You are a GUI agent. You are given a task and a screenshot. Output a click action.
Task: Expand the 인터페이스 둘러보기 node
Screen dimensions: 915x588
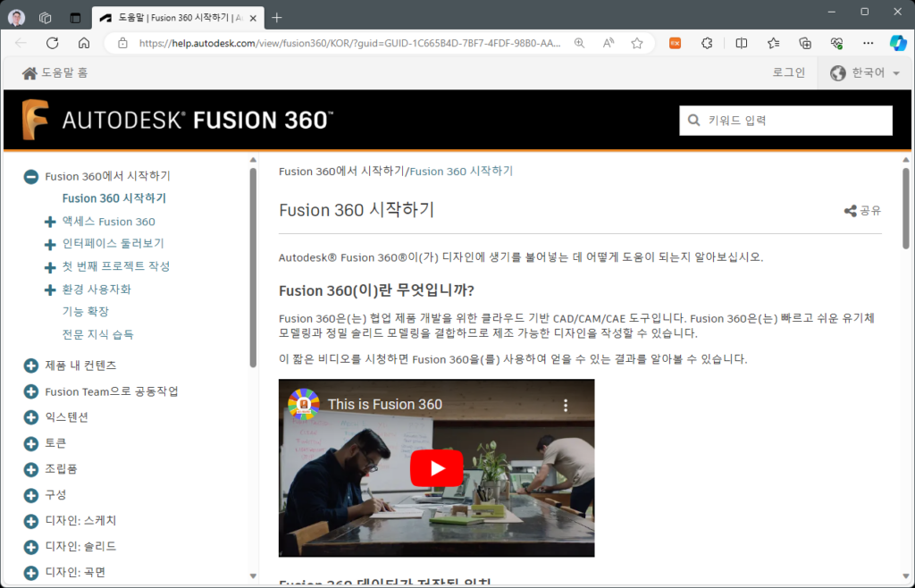pyautogui.click(x=50, y=245)
